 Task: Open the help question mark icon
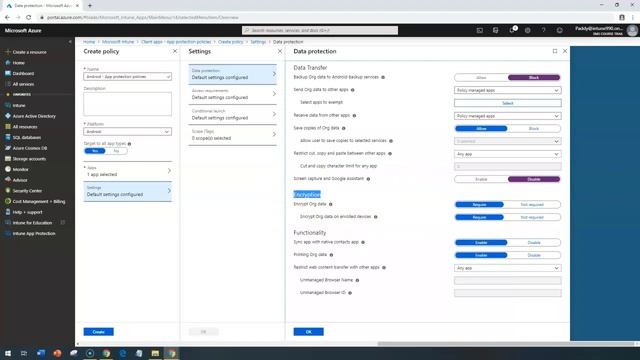(x=544, y=30)
